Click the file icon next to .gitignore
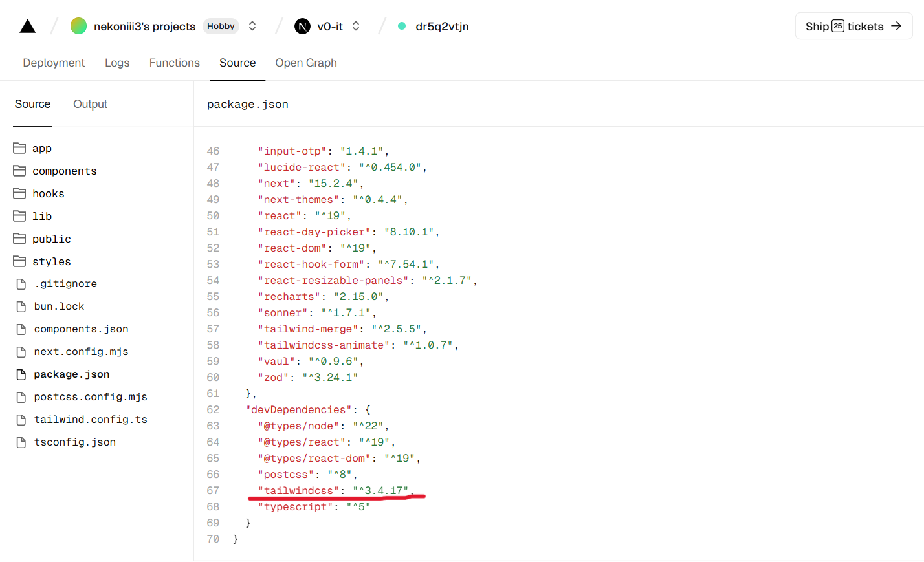 pos(21,284)
